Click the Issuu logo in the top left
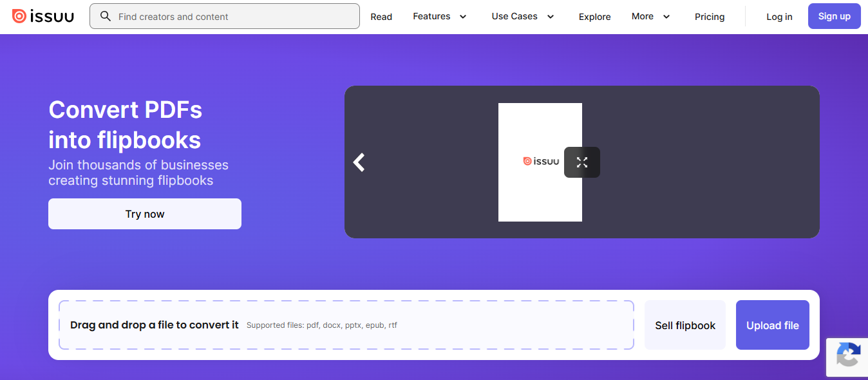The height and width of the screenshot is (380, 868). click(x=42, y=16)
